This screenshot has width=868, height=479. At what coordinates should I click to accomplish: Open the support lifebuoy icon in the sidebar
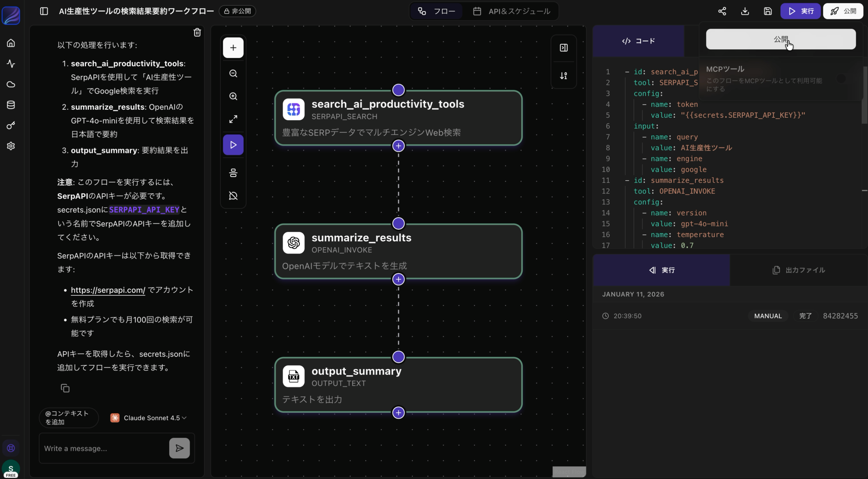point(11,448)
